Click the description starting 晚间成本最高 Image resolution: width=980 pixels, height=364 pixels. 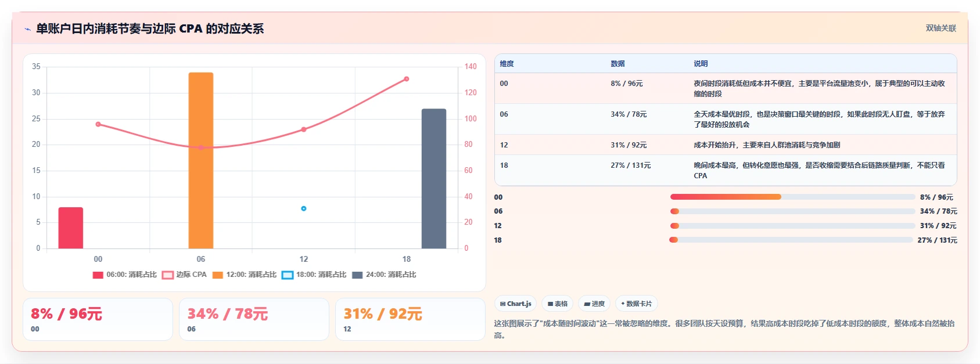[x=819, y=171]
